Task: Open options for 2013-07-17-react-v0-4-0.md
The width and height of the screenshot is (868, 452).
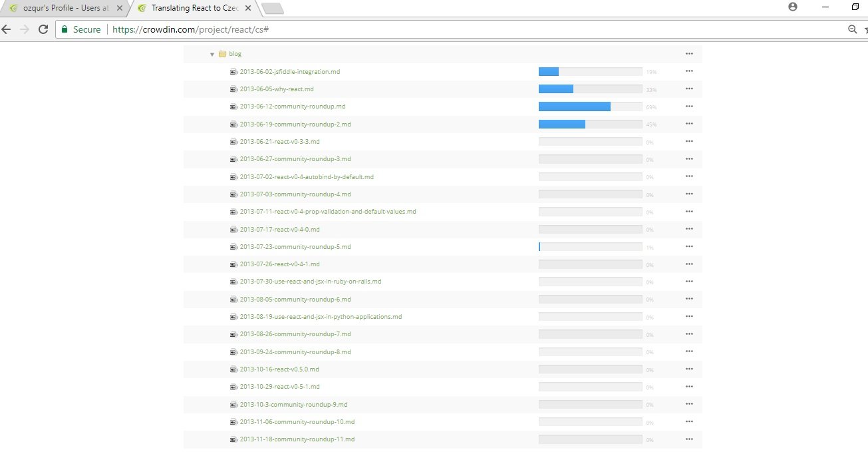Action: pyautogui.click(x=689, y=229)
